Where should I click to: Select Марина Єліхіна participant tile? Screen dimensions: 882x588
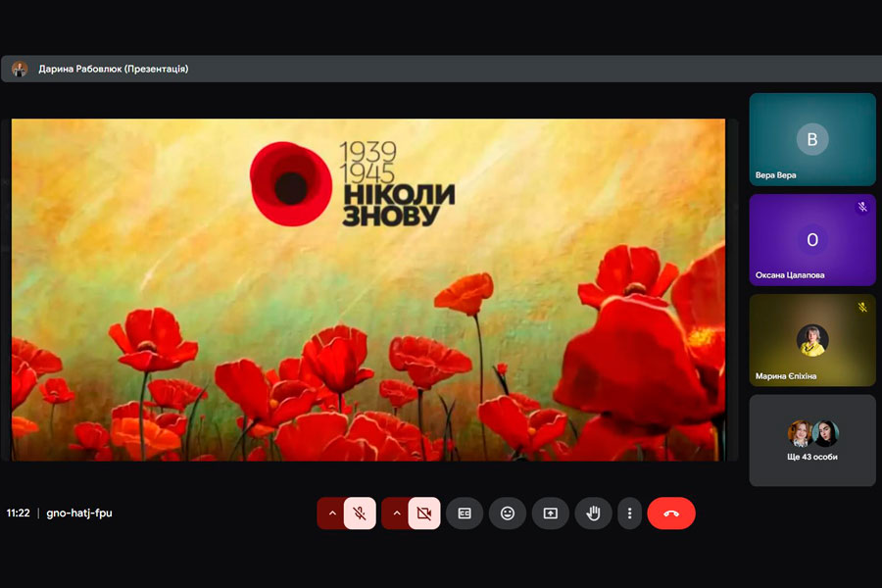[x=812, y=340]
